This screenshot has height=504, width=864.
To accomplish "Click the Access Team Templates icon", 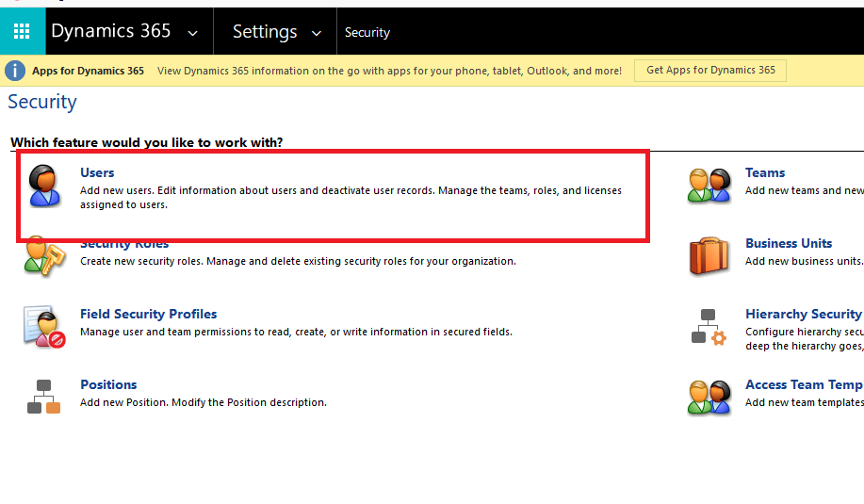I will pos(709,398).
